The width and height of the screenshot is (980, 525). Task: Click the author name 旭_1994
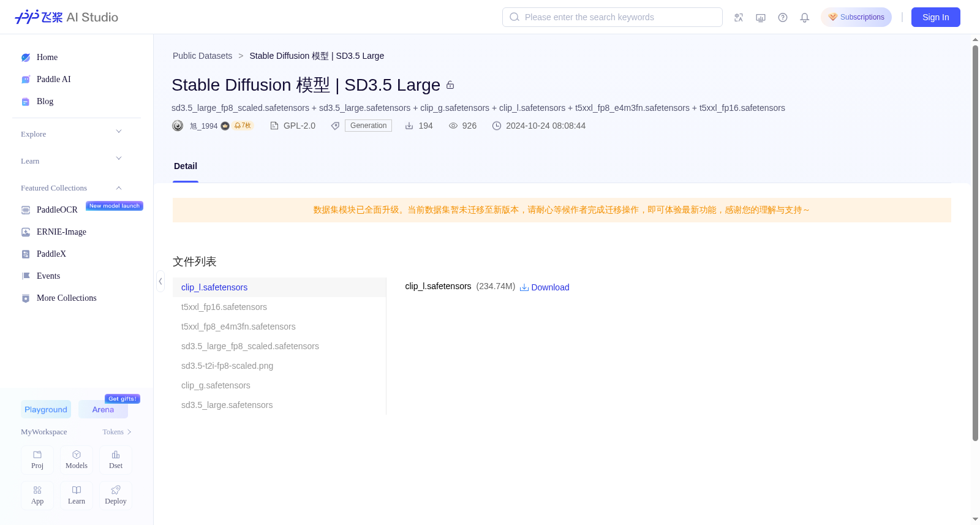[203, 126]
